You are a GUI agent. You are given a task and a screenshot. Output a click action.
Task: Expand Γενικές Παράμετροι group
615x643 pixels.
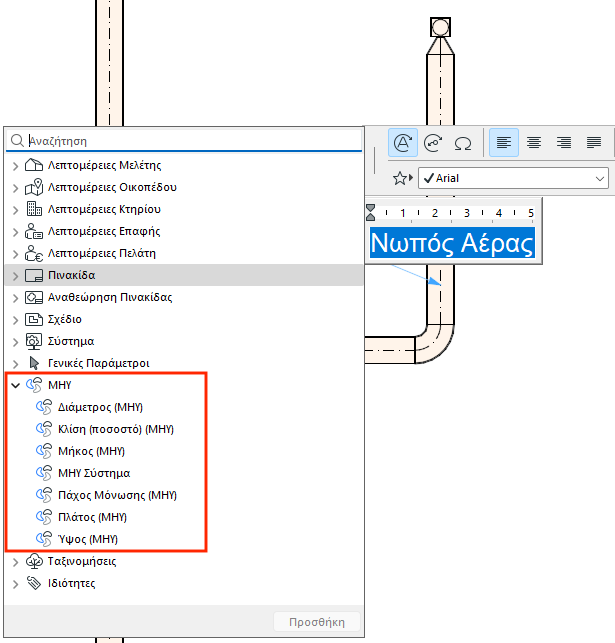tap(16, 364)
